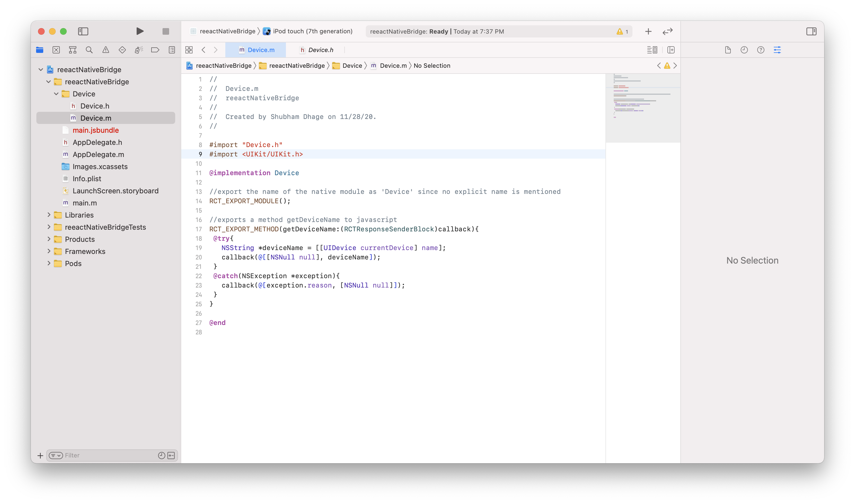The width and height of the screenshot is (855, 504).
Task: Open the Debug navigator
Action: point(139,50)
